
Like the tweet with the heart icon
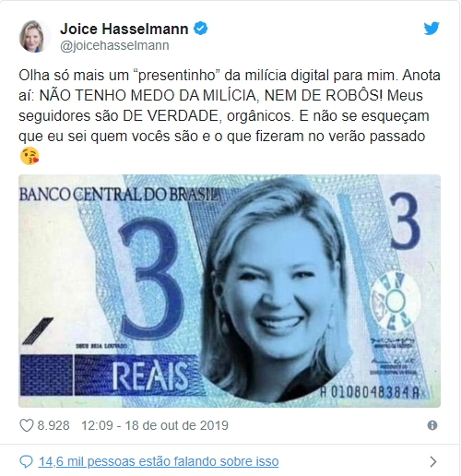click(27, 425)
